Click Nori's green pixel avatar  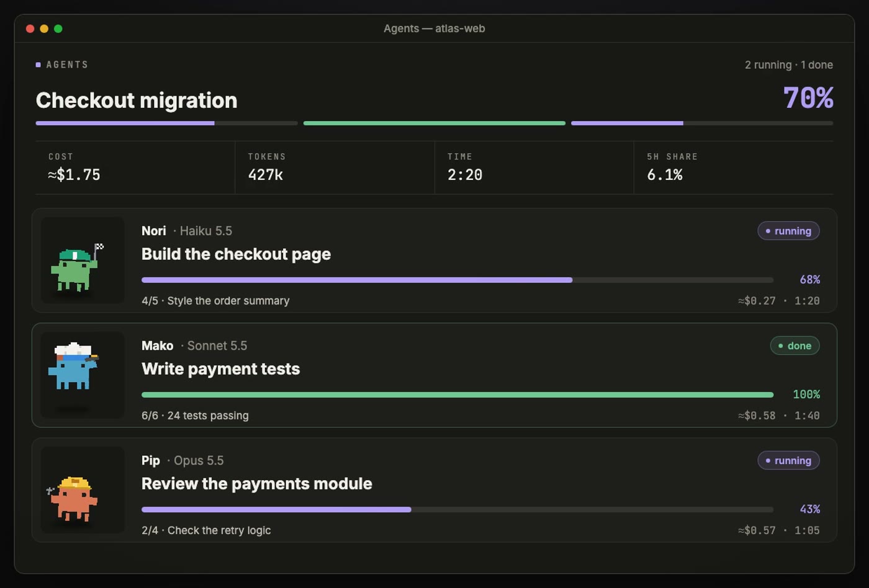[x=83, y=261]
